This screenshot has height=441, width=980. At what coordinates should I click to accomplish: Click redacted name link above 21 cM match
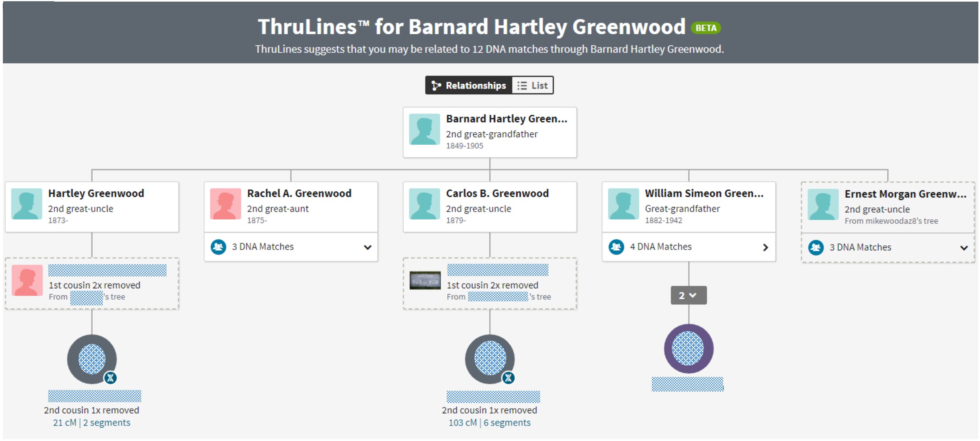[x=95, y=396]
